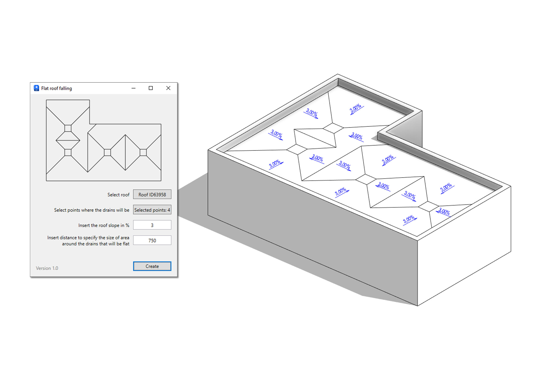Click the Select roof label

[x=118, y=195]
